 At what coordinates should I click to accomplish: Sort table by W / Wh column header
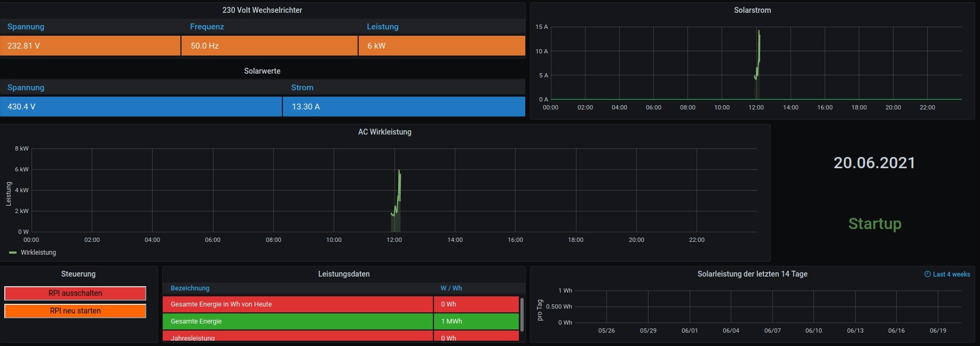click(x=451, y=288)
